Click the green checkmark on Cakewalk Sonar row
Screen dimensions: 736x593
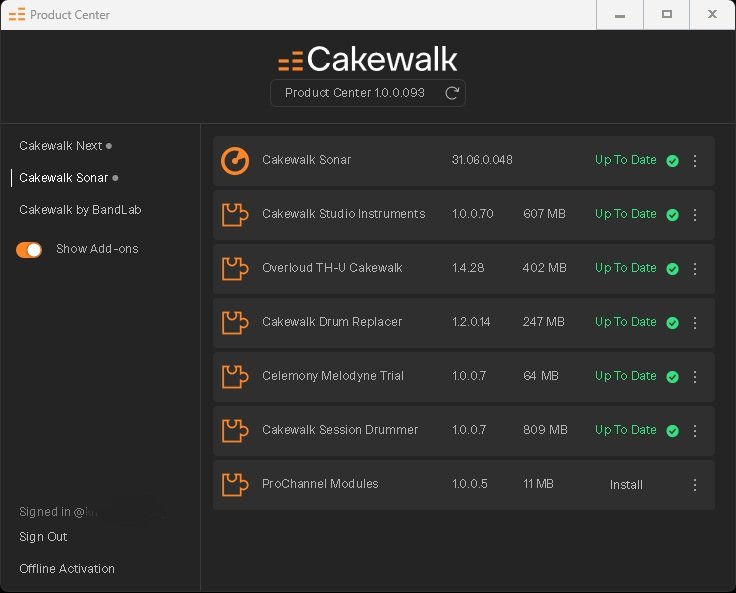673,161
